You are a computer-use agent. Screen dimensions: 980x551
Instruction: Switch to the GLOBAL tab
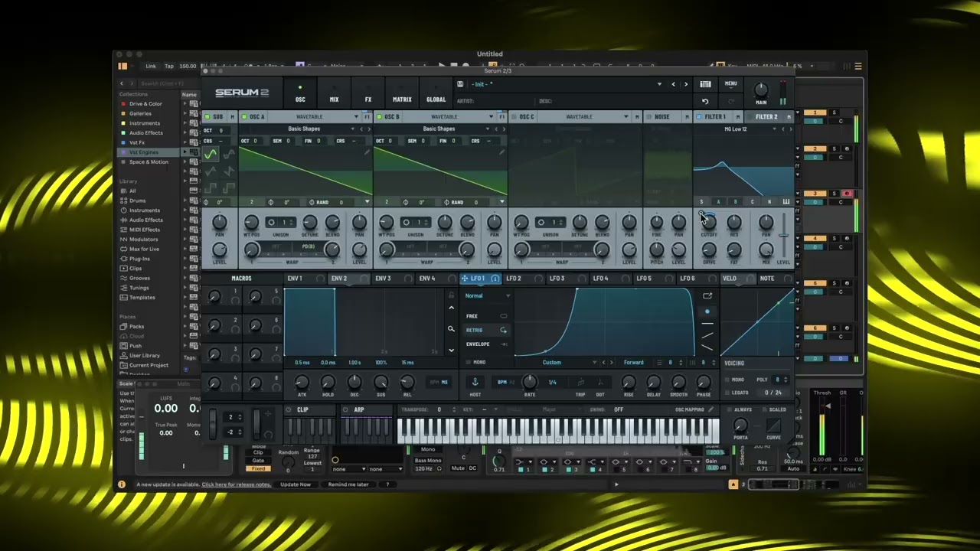[x=436, y=95]
